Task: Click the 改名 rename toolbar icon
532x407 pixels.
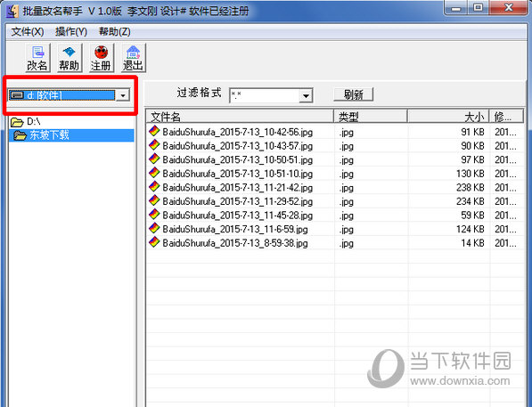Action: (x=37, y=58)
